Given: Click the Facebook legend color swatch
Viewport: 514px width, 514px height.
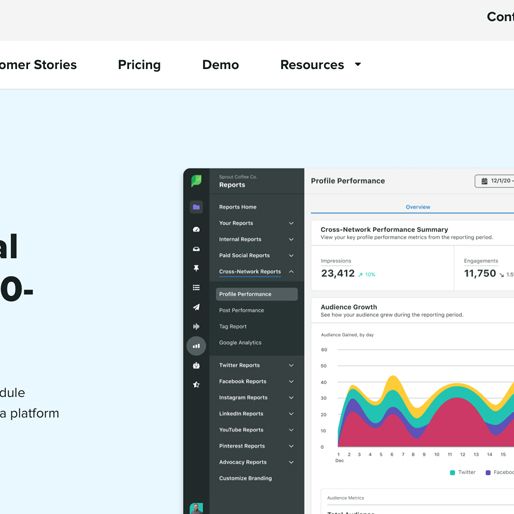Looking at the screenshot, I should coord(488,472).
